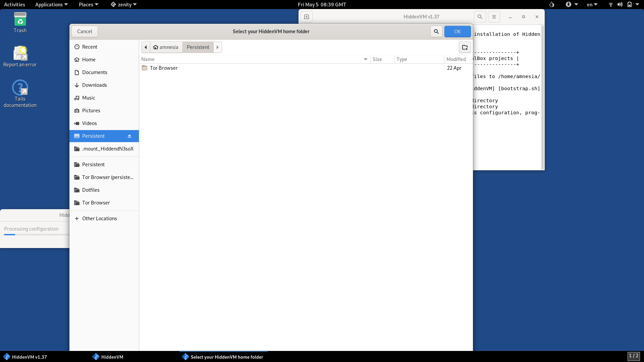Open the Applications menu
The width and height of the screenshot is (644, 362).
tap(51, 4)
